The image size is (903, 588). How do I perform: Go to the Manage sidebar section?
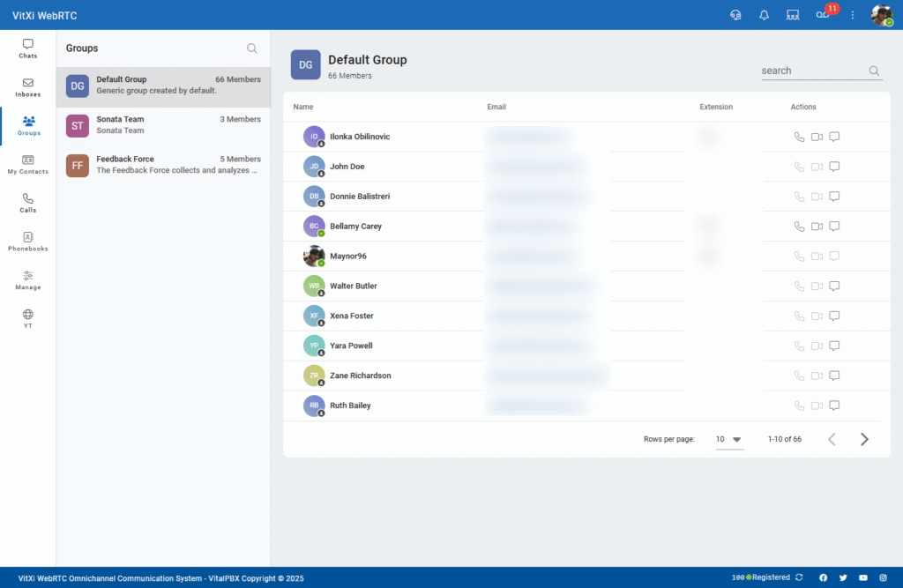tap(28, 280)
